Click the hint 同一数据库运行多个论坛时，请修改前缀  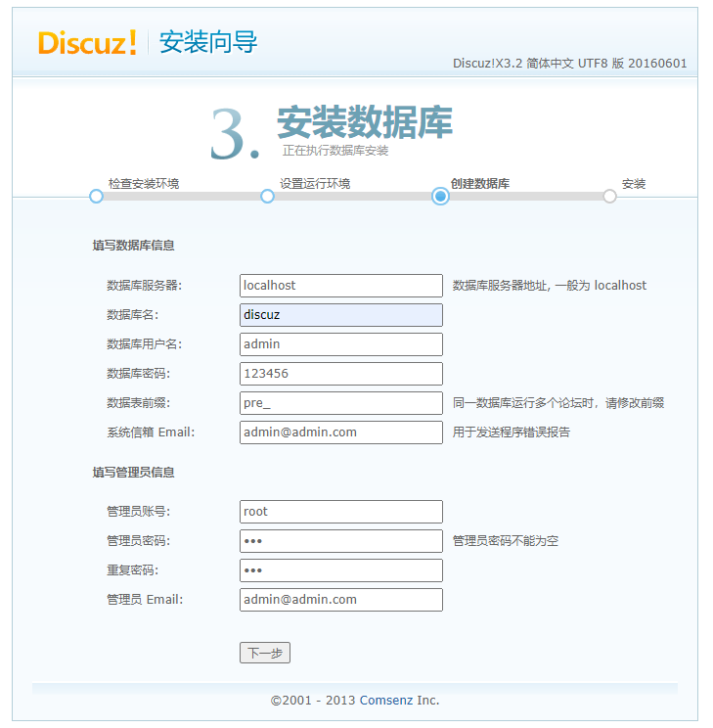[558, 403]
